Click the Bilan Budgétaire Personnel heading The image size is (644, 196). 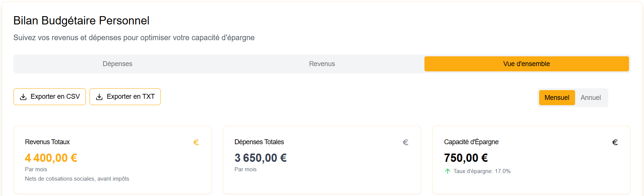(x=81, y=21)
